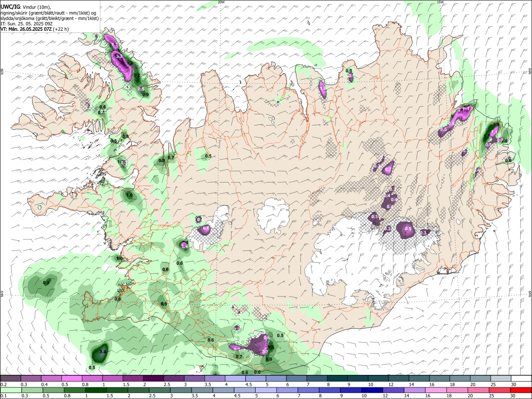Click the dark purple-grey 0.2–0.3 snow swatch
Screen dimensions: 532x399
tap(11, 379)
